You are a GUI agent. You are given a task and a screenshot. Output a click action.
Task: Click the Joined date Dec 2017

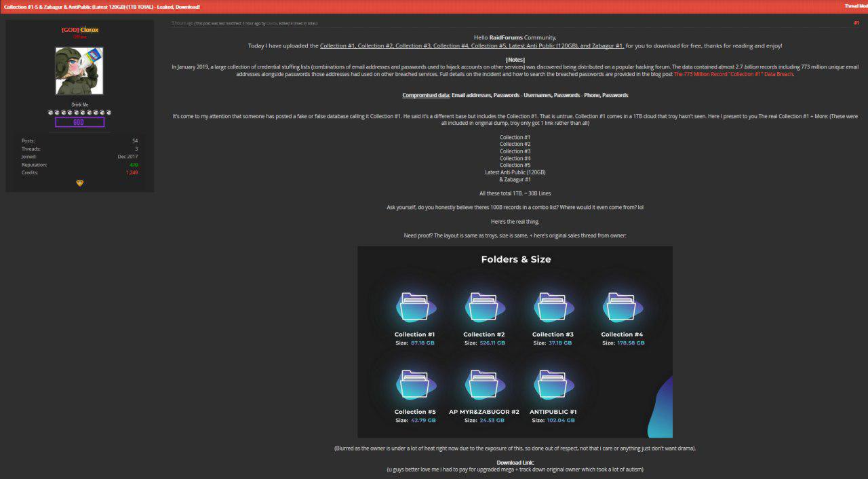click(127, 157)
